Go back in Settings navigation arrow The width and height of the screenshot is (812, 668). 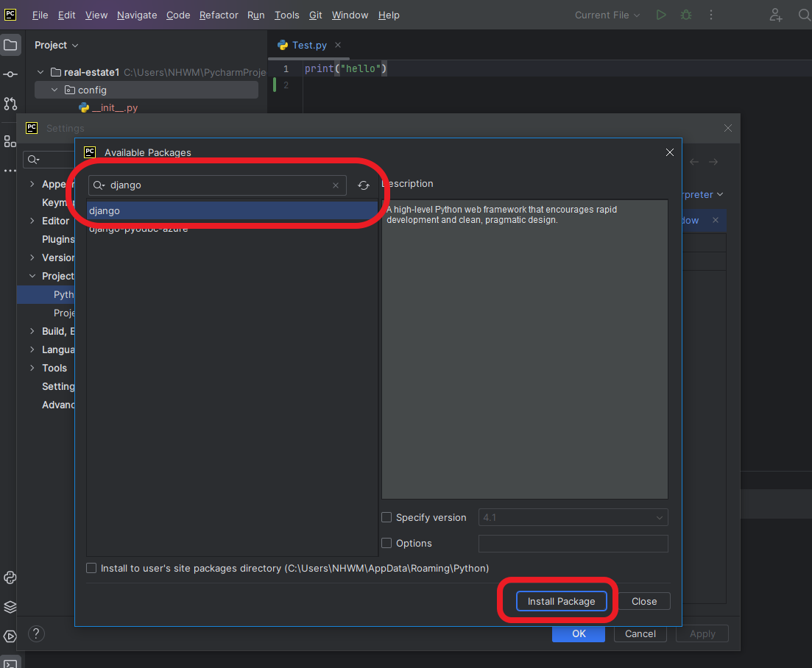(694, 162)
